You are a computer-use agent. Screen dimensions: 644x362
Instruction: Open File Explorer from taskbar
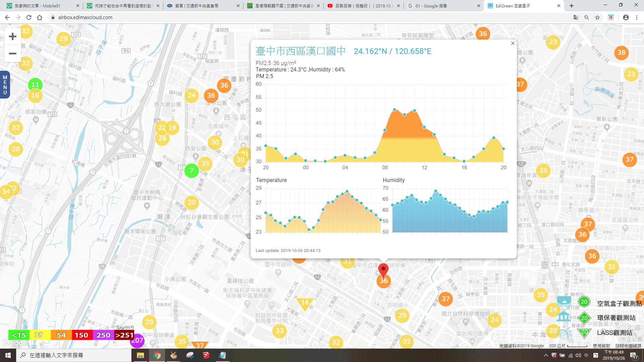coord(140,355)
